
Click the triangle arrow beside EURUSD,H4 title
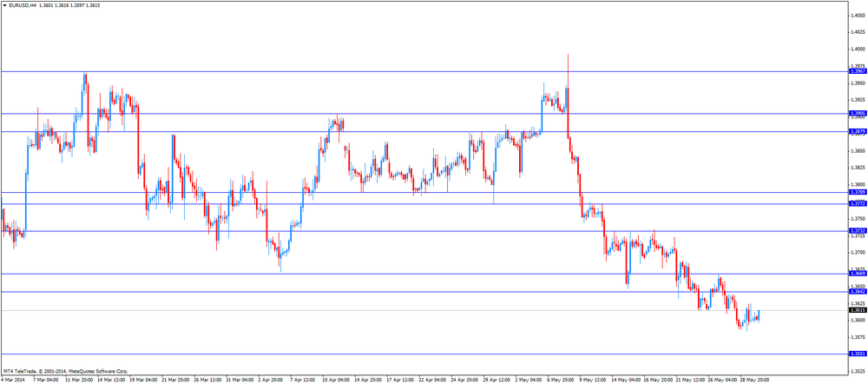(5, 5)
